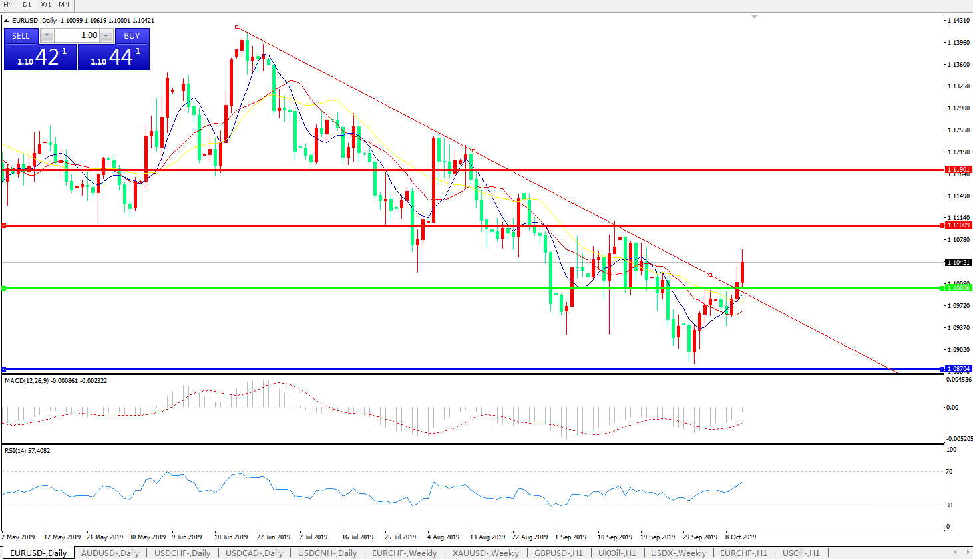
Task: Select the trendline's top starting anchor point
Action: [237, 27]
